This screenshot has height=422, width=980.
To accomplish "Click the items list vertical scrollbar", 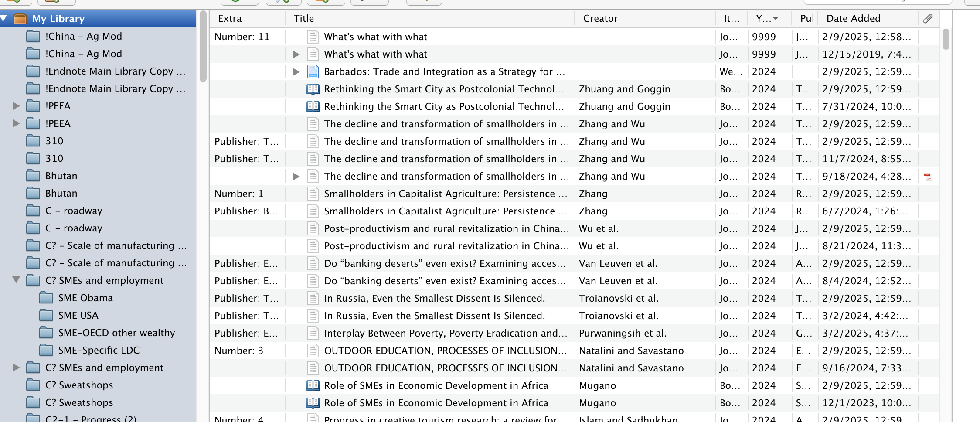I will 946,39.
